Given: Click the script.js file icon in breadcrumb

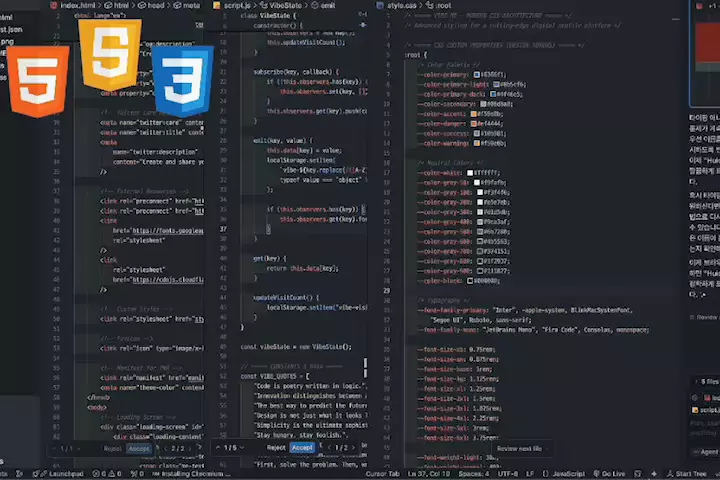Looking at the screenshot, I should pos(216,6).
